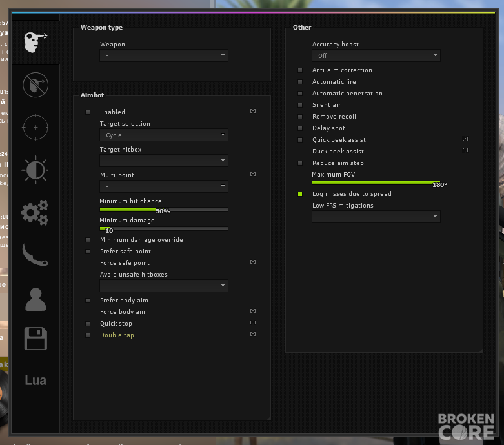This screenshot has height=445, width=504.
Task: Open the Legit crosshair tab
Action: click(35, 128)
